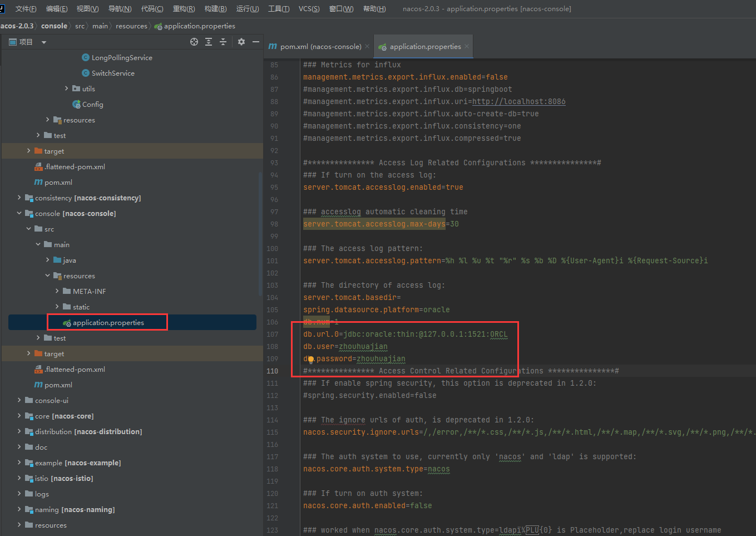
Task: Collapse console [nacos-console] module
Action: (19, 213)
